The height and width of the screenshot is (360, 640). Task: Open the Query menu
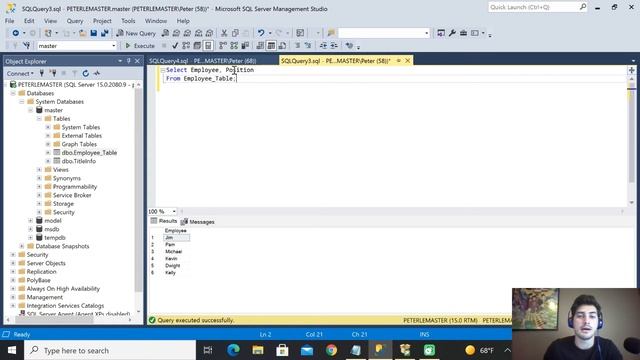coord(75,20)
